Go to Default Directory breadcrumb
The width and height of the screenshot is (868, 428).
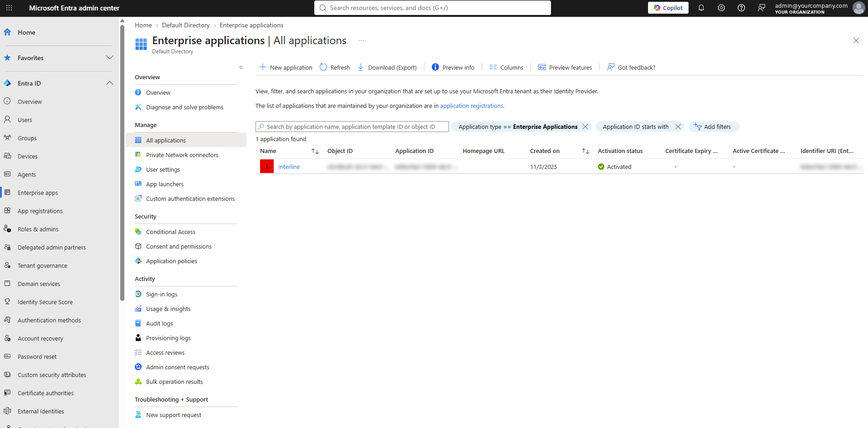click(186, 25)
